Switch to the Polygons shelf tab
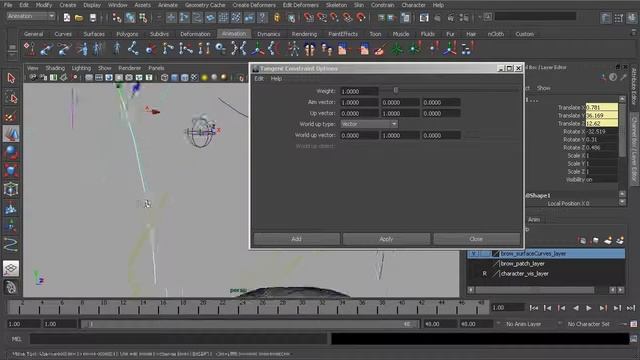This screenshot has height=360, width=640. (127, 34)
